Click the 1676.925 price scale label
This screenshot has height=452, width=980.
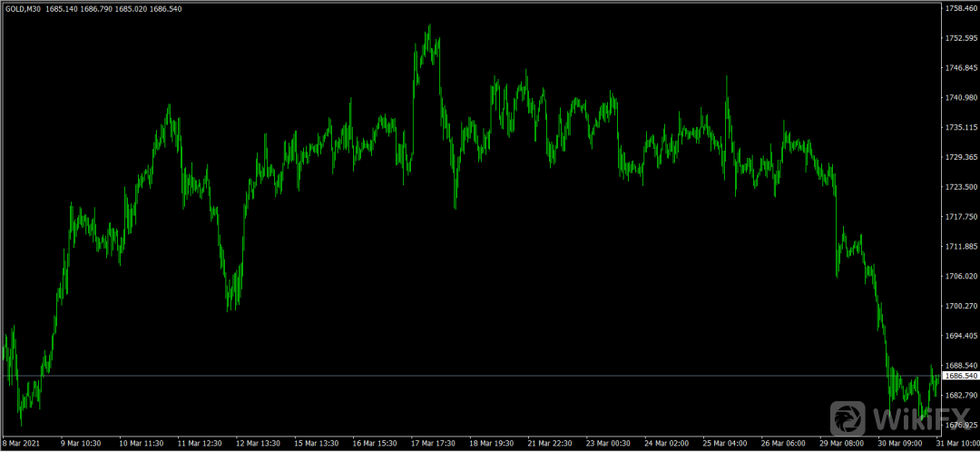coord(961,425)
